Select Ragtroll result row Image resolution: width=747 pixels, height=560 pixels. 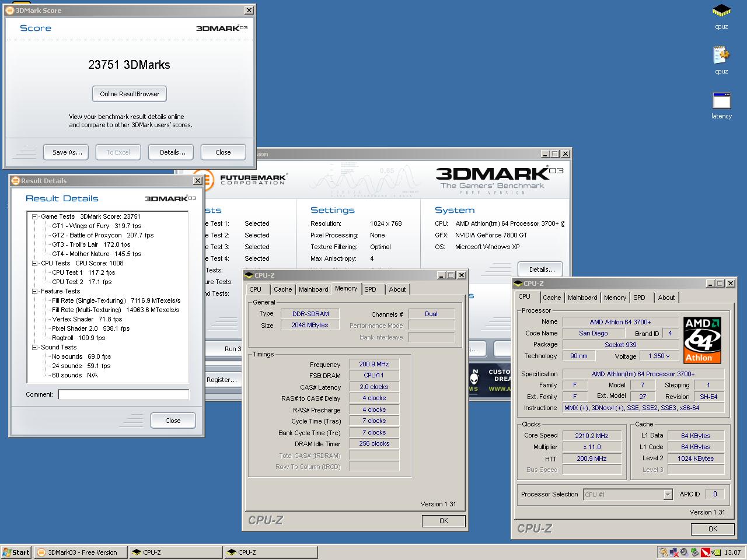pyautogui.click(x=78, y=338)
